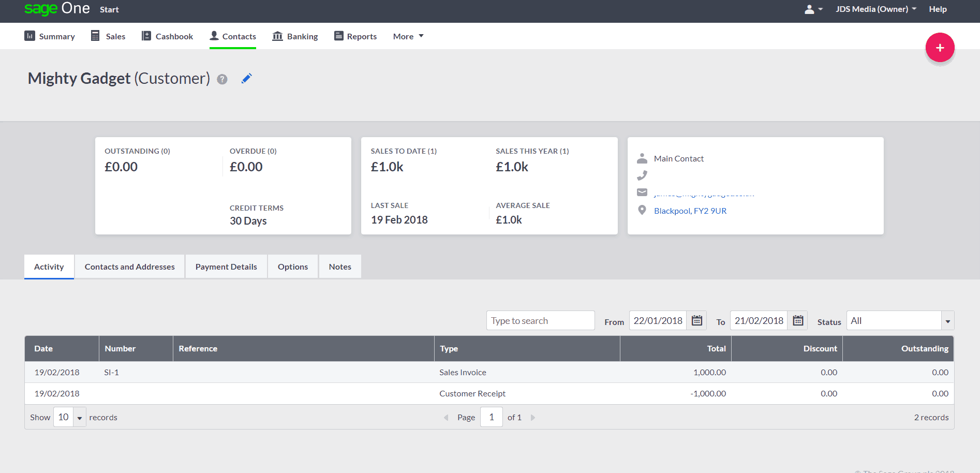Viewport: 980px width, 473px height.
Task: Open the user profile icon menu
Action: 813,9
